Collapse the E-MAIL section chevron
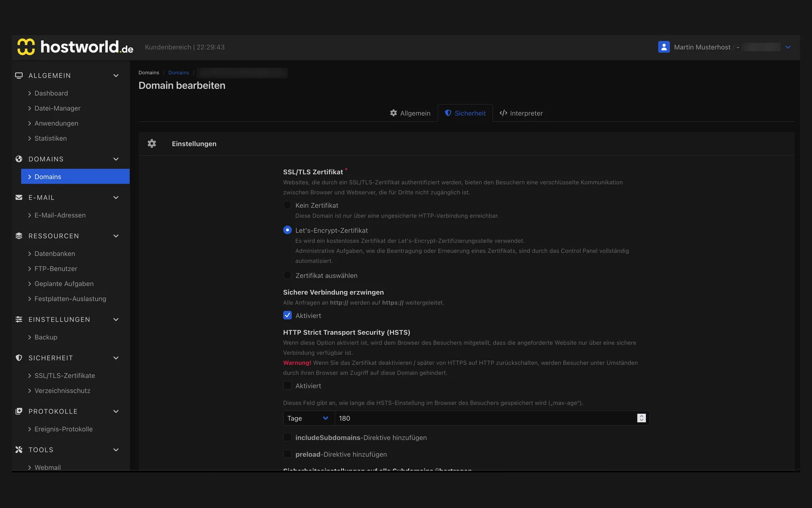 click(116, 197)
